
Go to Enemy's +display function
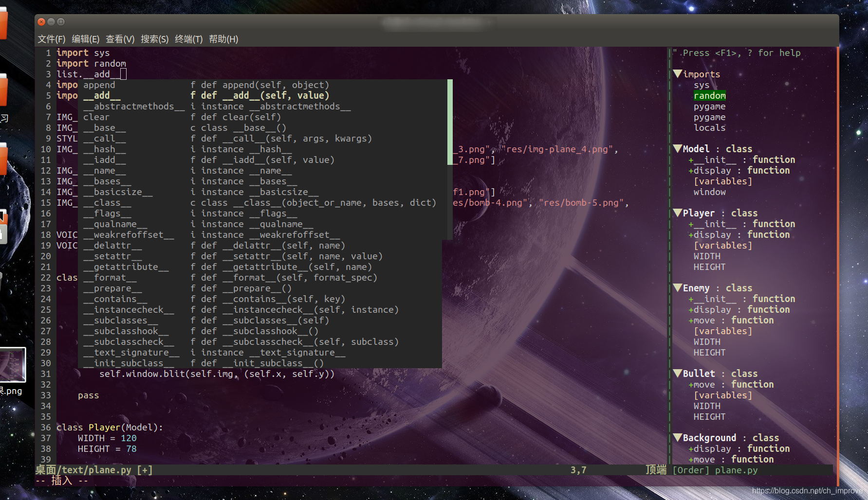coord(739,309)
